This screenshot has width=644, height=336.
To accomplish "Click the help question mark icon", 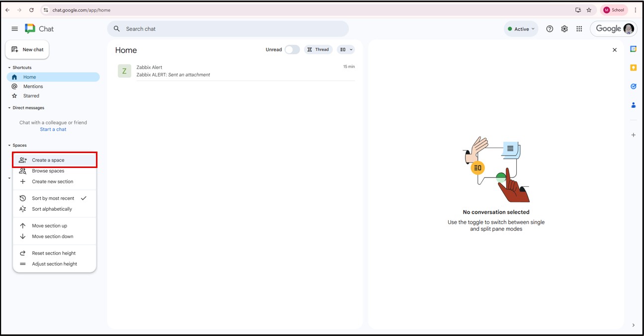I will coord(550,29).
